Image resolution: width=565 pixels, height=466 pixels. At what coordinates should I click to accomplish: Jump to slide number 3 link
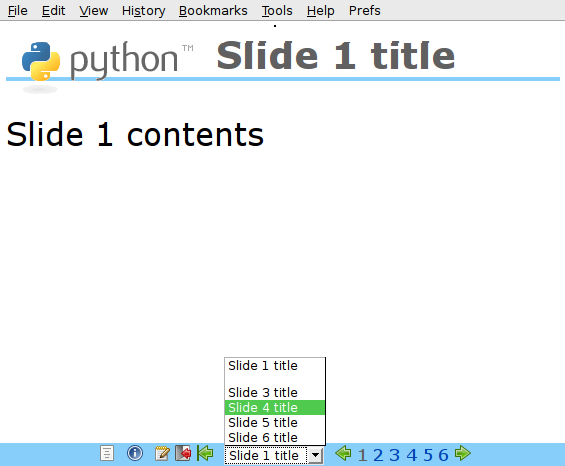point(395,455)
